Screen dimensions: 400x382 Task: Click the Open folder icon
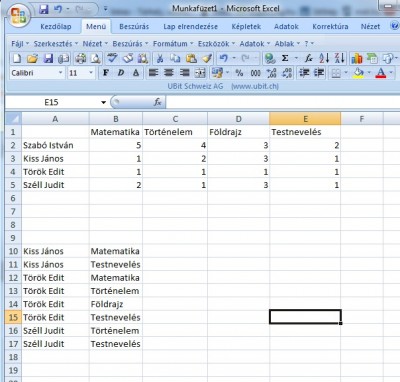click(x=32, y=58)
